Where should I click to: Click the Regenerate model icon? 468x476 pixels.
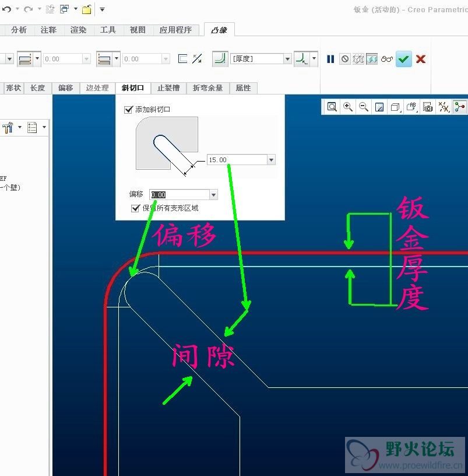[x=50, y=9]
